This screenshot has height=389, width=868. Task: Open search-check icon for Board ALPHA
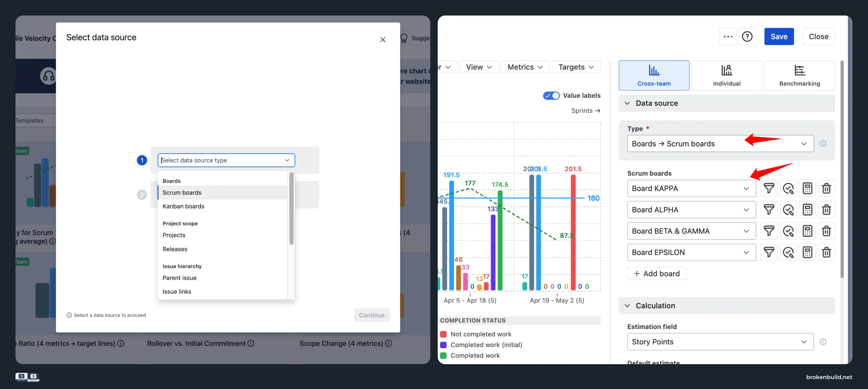tap(788, 210)
